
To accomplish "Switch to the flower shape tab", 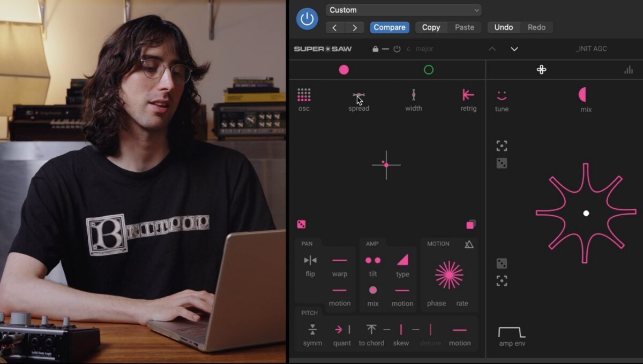I will pos(542,70).
